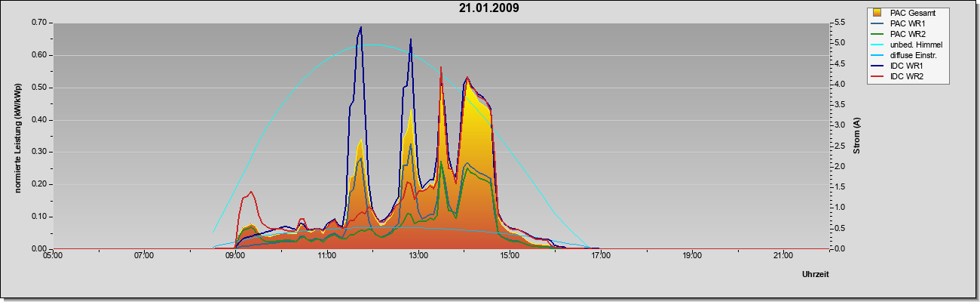Click the 15:00 time axis label
The height and width of the screenshot is (302, 980).
tap(509, 257)
